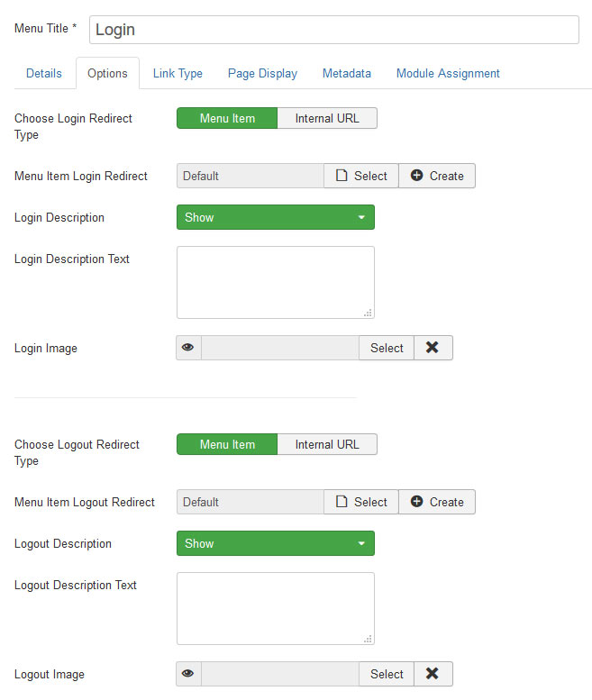Open the Login Description Show dropdown
The width and height of the screenshot is (592, 700).
click(x=276, y=217)
